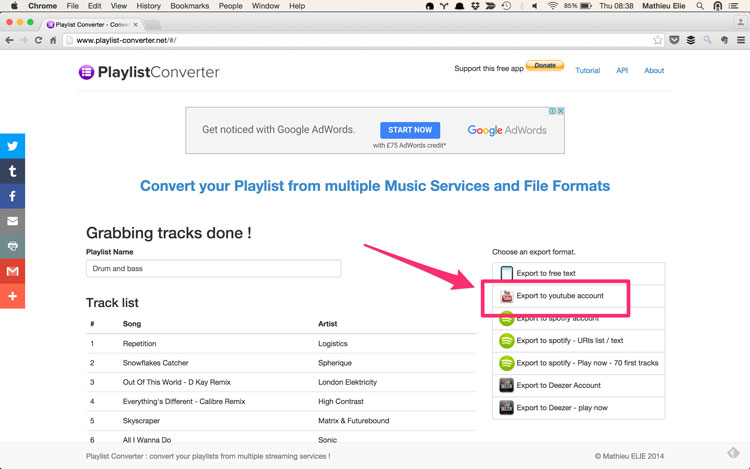Click the artist London Elektricity
This screenshot has height=469, width=750.
coord(347,382)
